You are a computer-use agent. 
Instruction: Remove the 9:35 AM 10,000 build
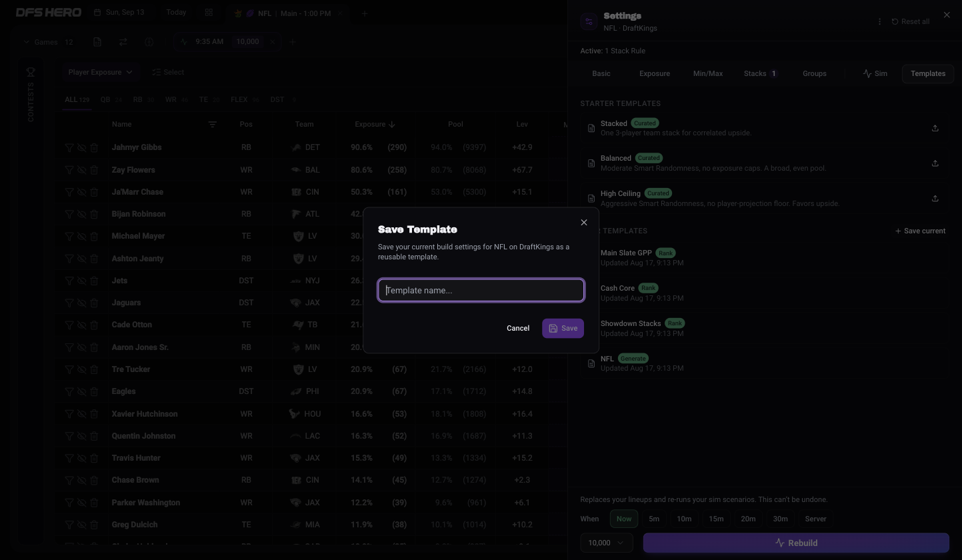pyautogui.click(x=273, y=42)
